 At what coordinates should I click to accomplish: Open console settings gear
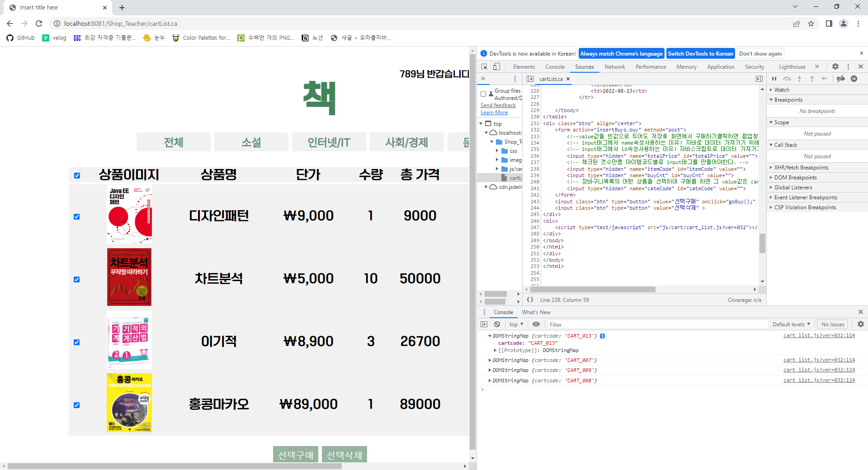861,324
